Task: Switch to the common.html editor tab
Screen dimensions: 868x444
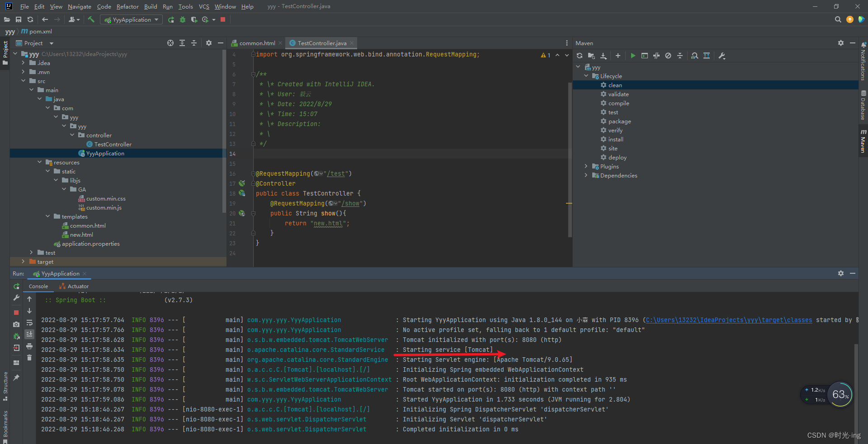Action: click(x=257, y=43)
